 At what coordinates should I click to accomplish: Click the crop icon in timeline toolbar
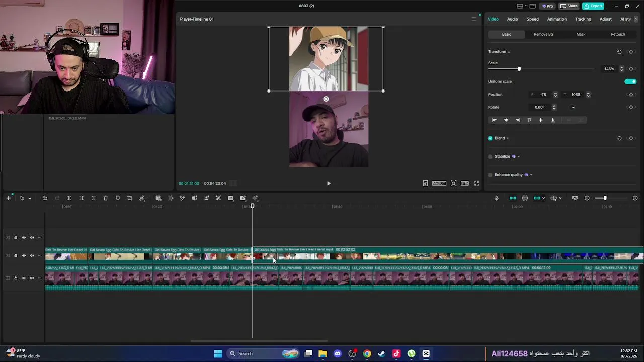click(129, 198)
